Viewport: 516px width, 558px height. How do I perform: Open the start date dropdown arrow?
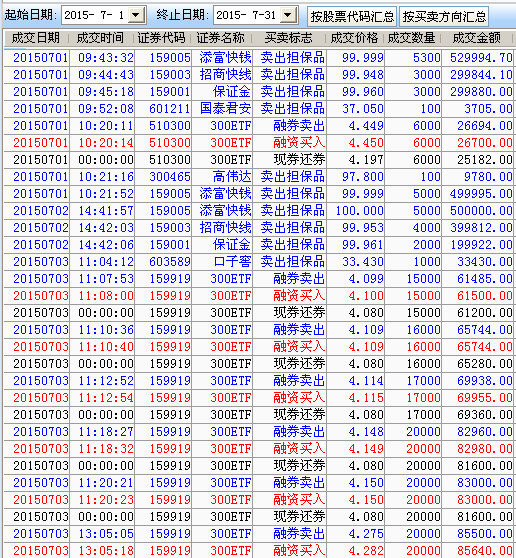[x=136, y=15]
